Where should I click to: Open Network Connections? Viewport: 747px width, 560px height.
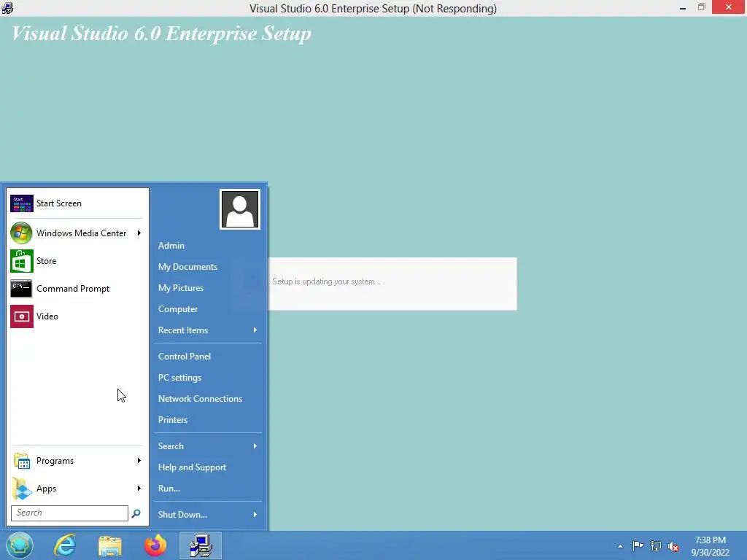pyautogui.click(x=200, y=399)
